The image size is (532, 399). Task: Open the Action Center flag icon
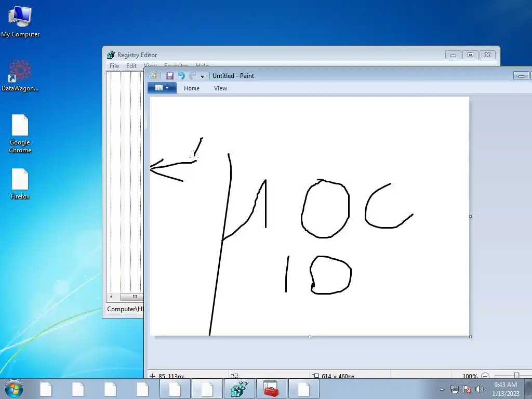click(467, 389)
